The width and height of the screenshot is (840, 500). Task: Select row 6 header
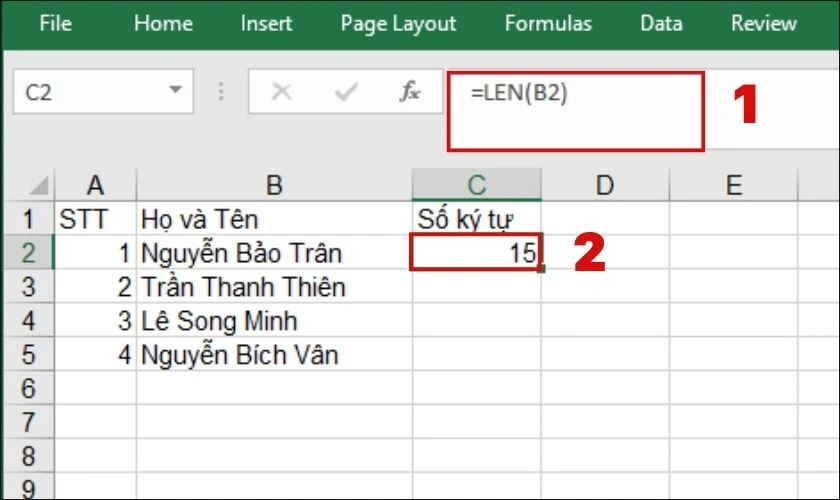[x=28, y=388]
